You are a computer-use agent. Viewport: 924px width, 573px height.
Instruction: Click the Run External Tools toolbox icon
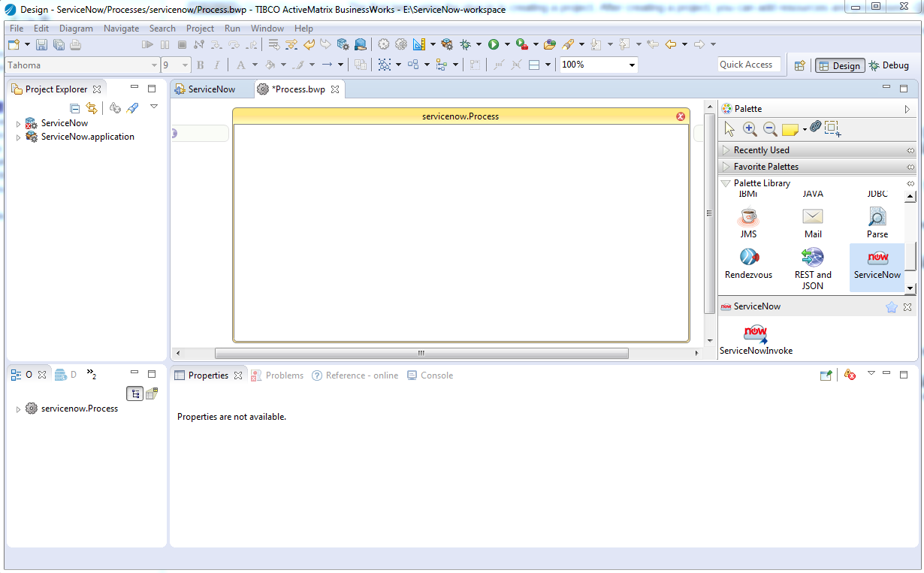[x=522, y=45]
